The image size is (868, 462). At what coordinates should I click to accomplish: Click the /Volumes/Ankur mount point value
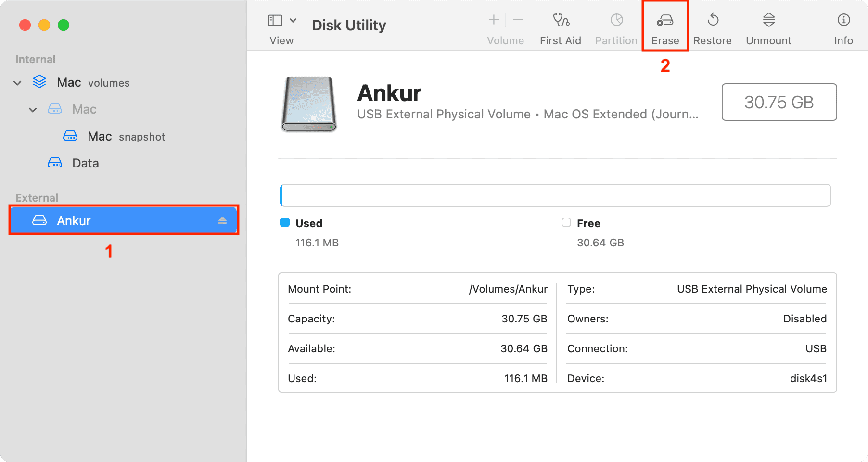point(508,289)
